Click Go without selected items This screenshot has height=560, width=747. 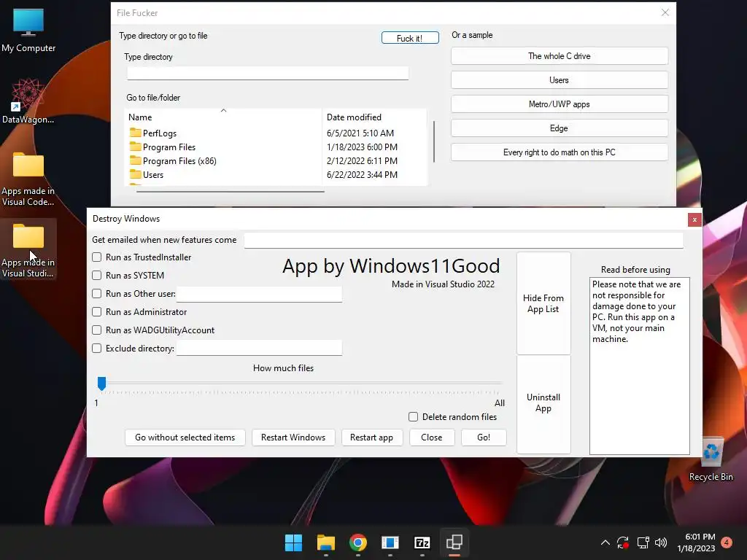185,437
